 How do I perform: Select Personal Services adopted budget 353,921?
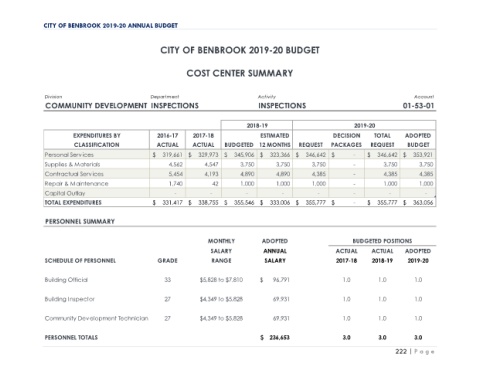(423, 155)
